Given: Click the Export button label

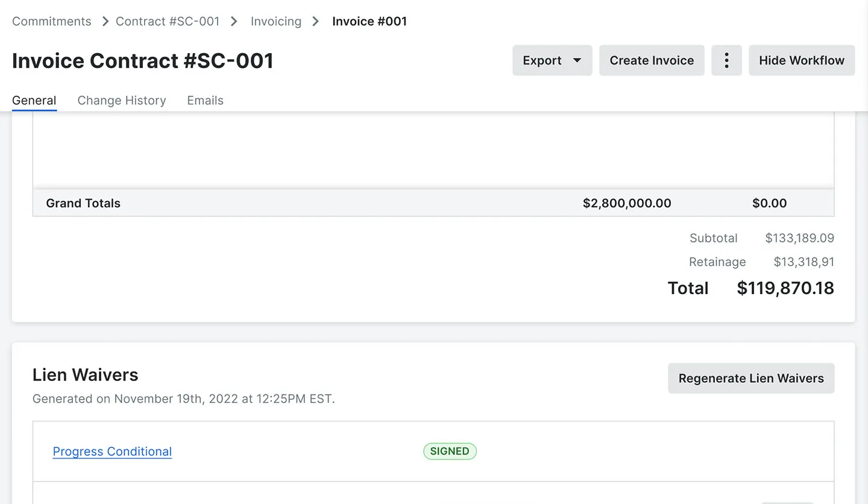Looking at the screenshot, I should [x=542, y=60].
